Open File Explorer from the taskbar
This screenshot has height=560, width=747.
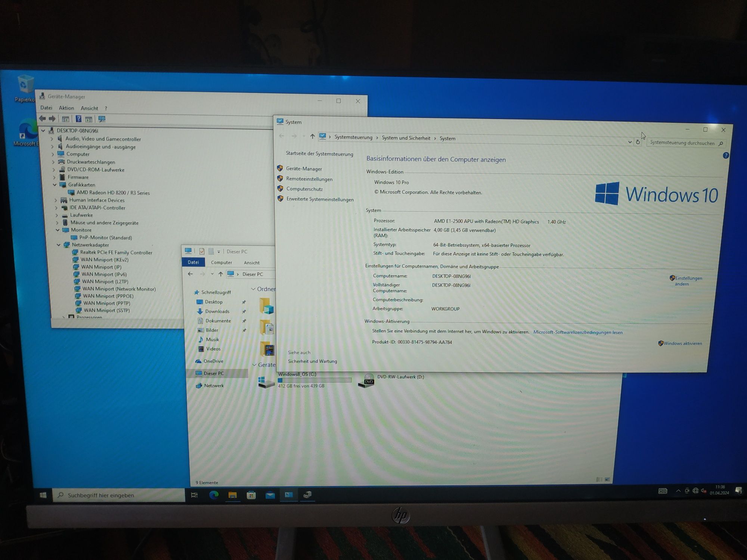tap(232, 495)
